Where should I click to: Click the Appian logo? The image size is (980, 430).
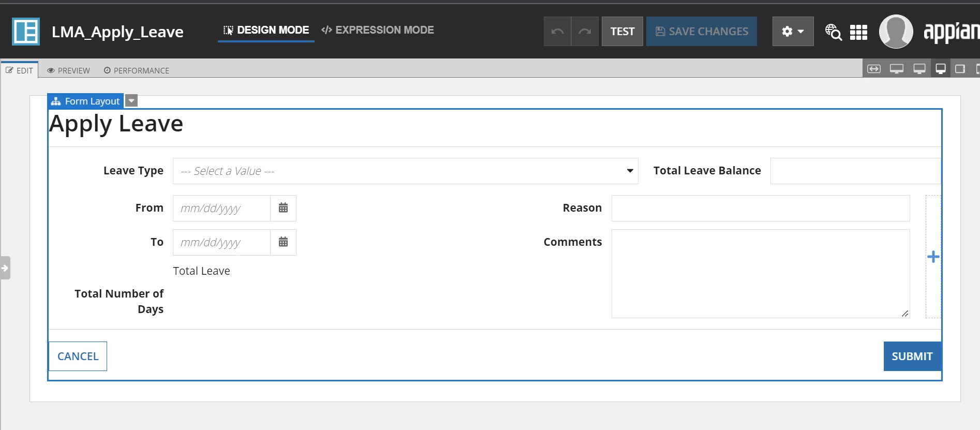tap(952, 32)
